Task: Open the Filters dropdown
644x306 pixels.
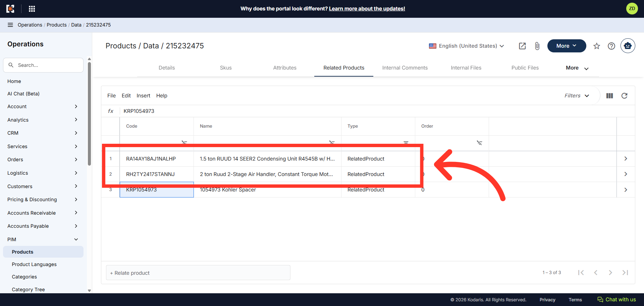Action: click(x=577, y=96)
